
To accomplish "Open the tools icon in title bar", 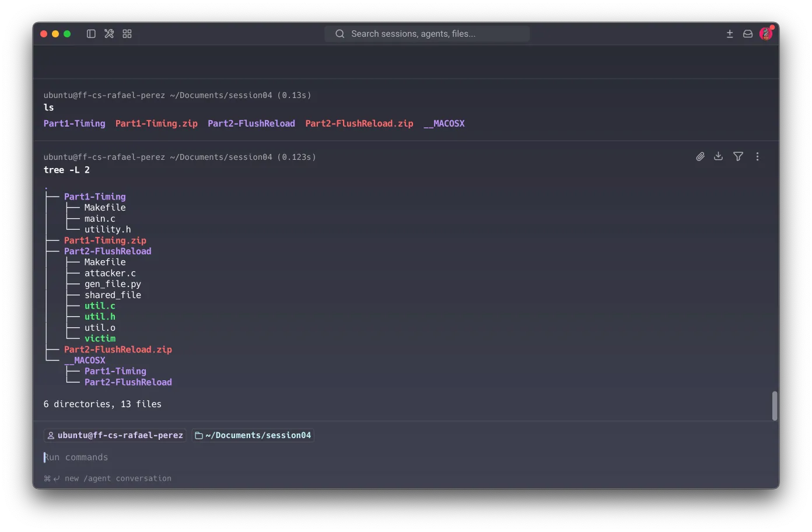I will coord(109,34).
